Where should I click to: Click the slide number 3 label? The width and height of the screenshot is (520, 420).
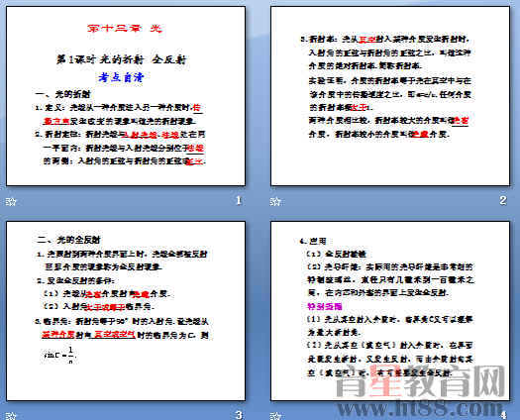coord(239,415)
